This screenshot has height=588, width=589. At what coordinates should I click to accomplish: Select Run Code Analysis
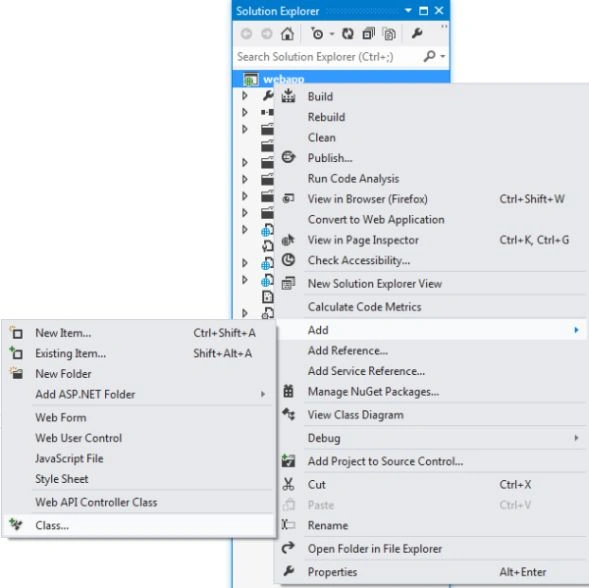(x=432, y=178)
